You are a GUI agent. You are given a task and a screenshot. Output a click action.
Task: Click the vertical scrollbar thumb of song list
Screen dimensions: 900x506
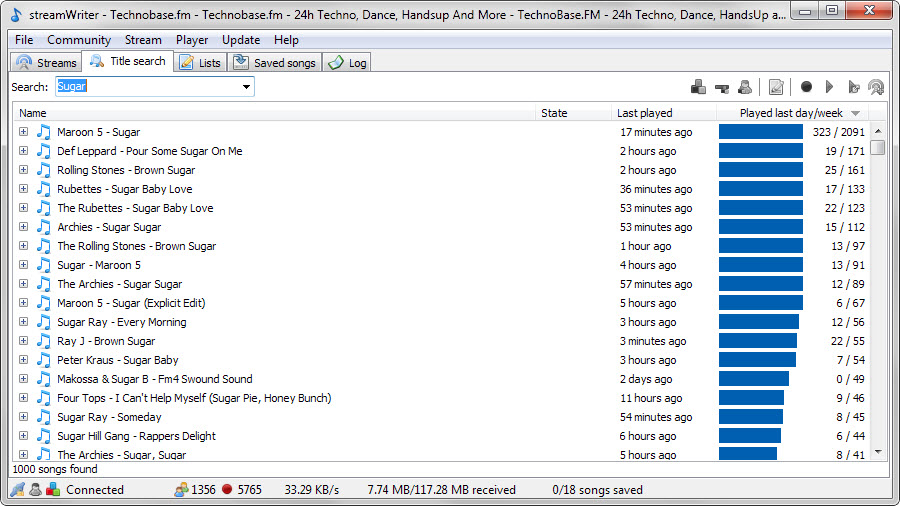[x=878, y=147]
